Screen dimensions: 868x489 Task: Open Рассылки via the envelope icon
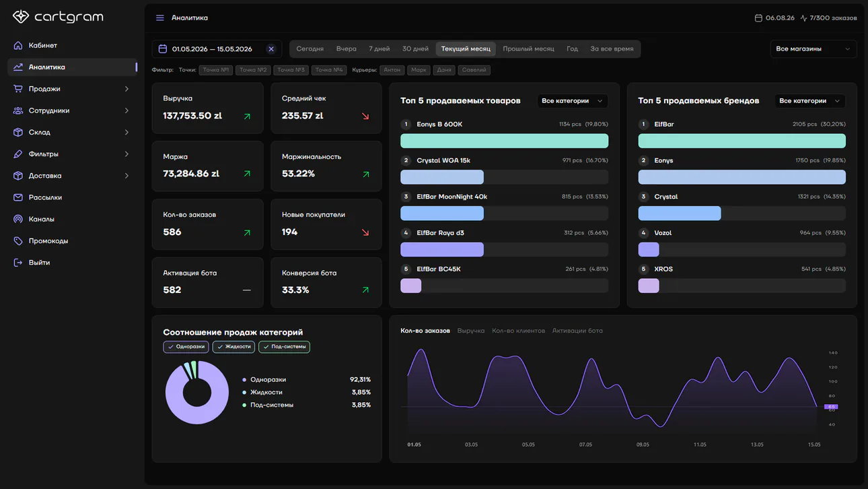18,197
